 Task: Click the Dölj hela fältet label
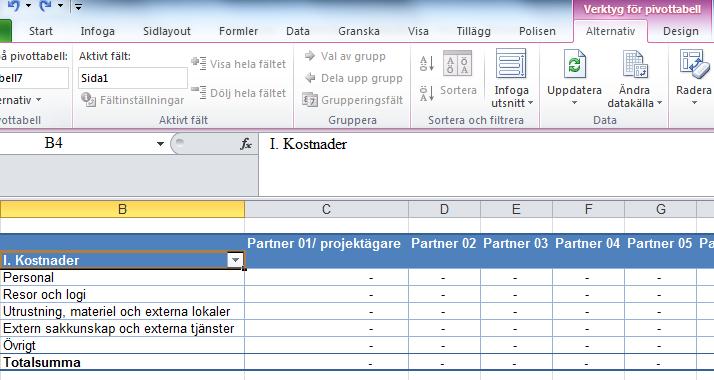click(x=248, y=93)
